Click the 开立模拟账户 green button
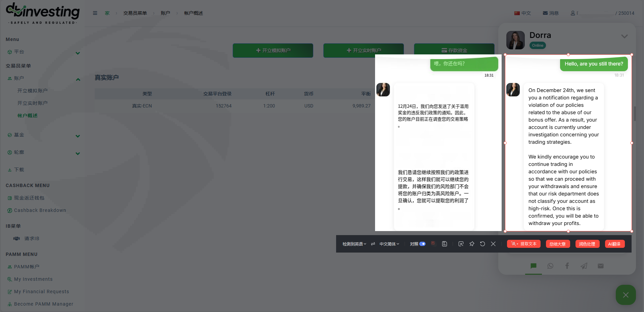 (x=273, y=50)
